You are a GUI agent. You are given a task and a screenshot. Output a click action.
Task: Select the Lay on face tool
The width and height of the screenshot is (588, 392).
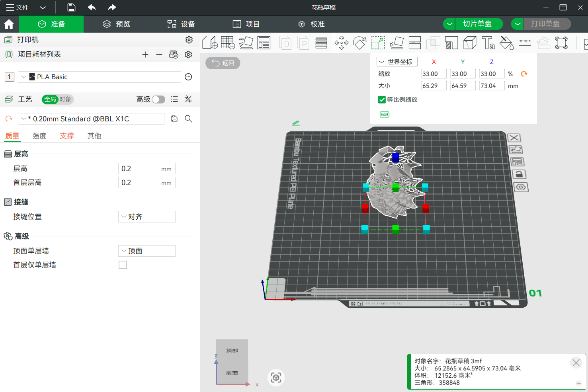coord(397,43)
